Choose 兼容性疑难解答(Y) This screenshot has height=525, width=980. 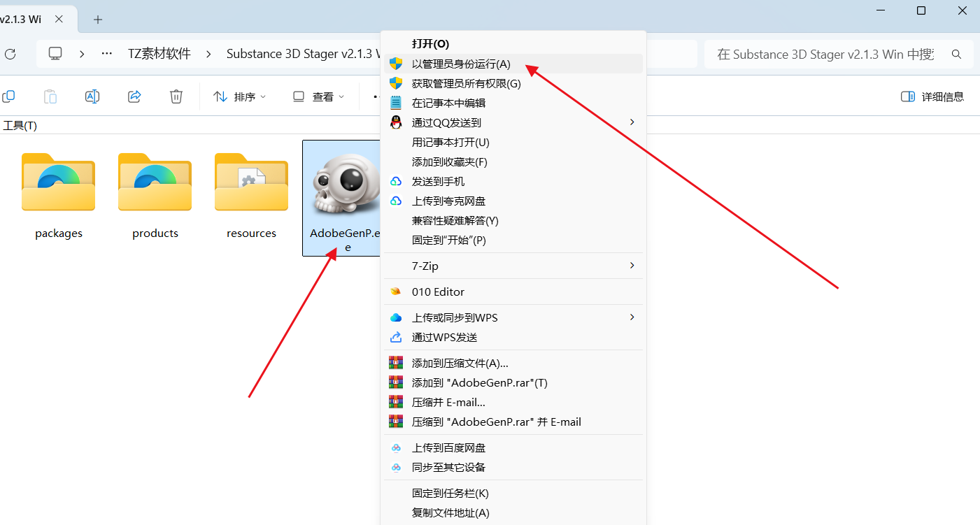tap(513, 220)
